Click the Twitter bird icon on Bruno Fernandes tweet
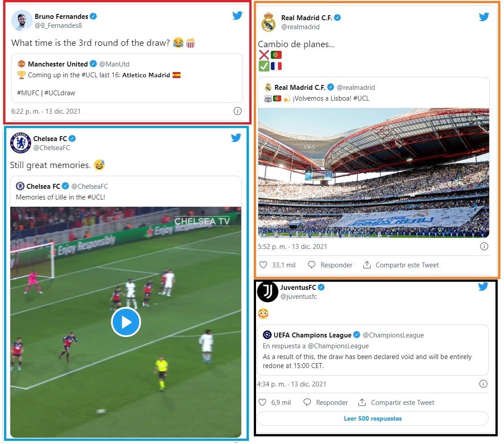 (237, 15)
